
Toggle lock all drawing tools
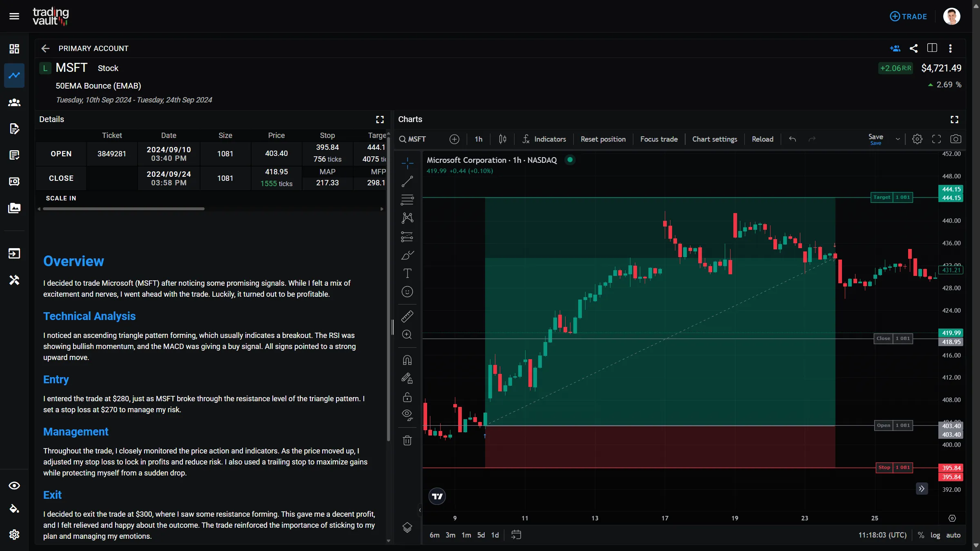pos(407,397)
